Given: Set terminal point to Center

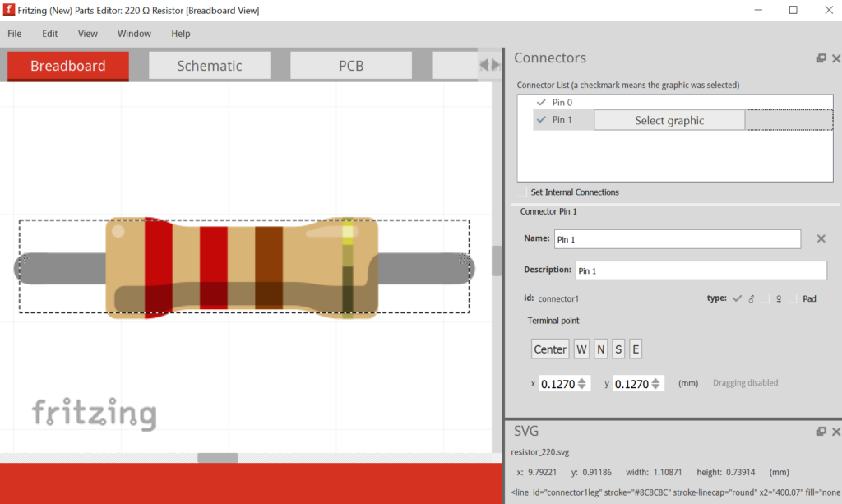Looking at the screenshot, I should [x=550, y=349].
